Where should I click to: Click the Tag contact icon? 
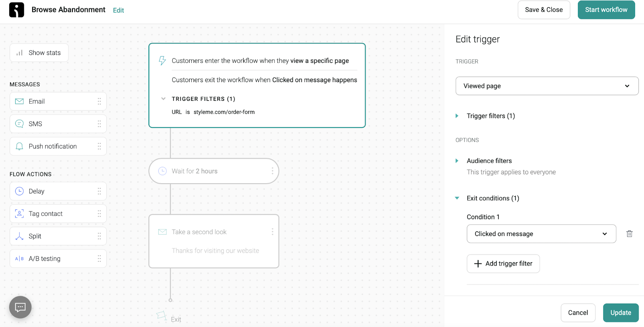pos(19,213)
